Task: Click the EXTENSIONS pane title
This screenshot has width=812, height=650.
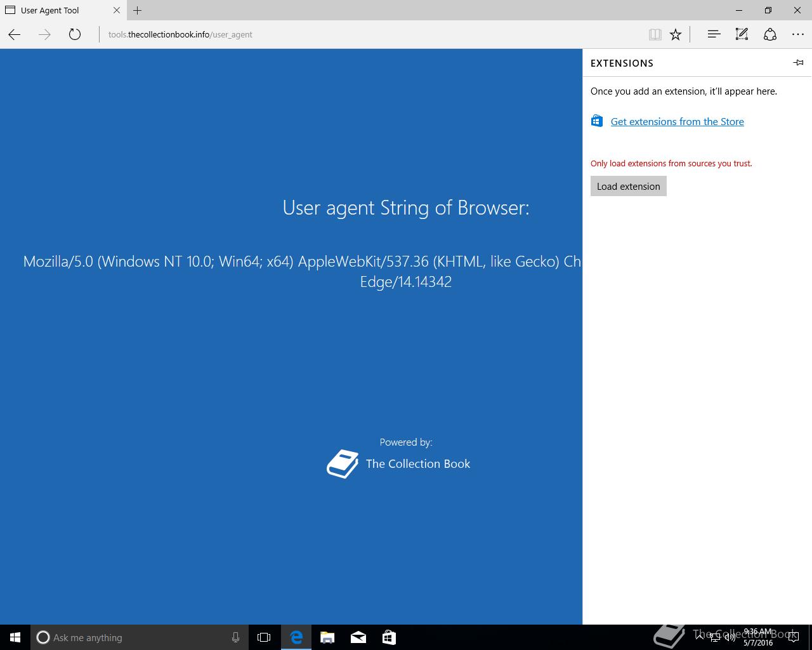Action: coord(622,63)
